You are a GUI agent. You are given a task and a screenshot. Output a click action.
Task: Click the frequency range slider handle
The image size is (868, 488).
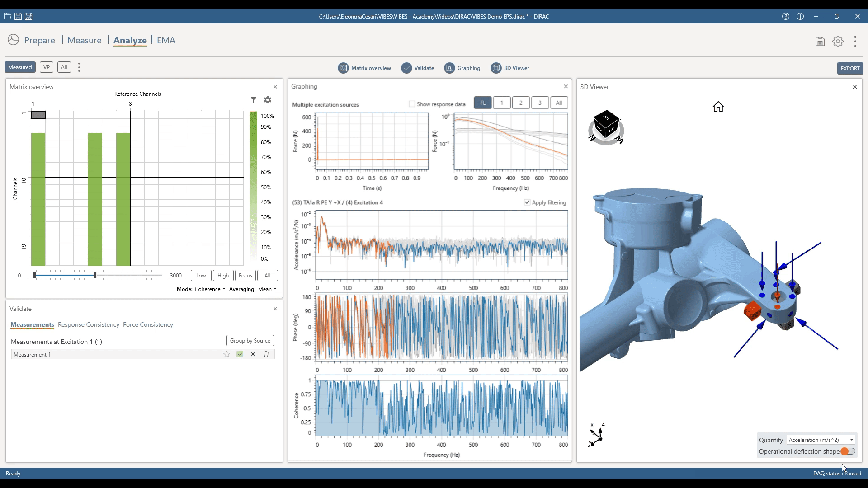pos(95,275)
